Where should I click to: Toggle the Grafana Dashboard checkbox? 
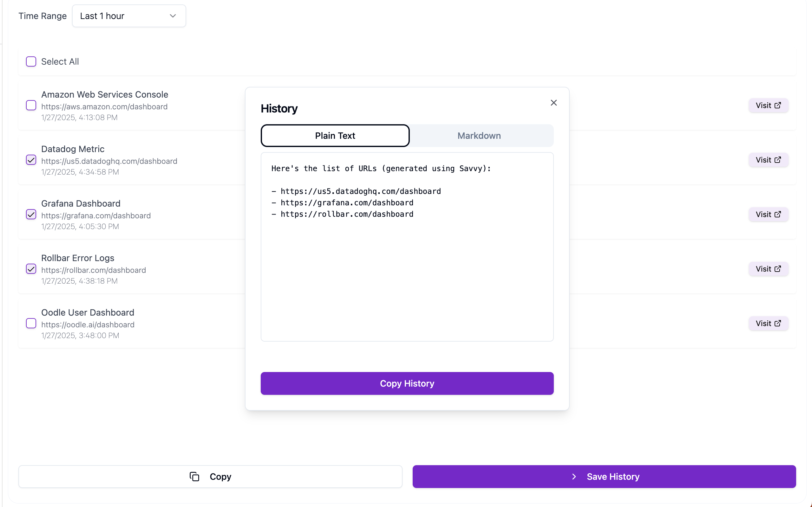coord(32,214)
